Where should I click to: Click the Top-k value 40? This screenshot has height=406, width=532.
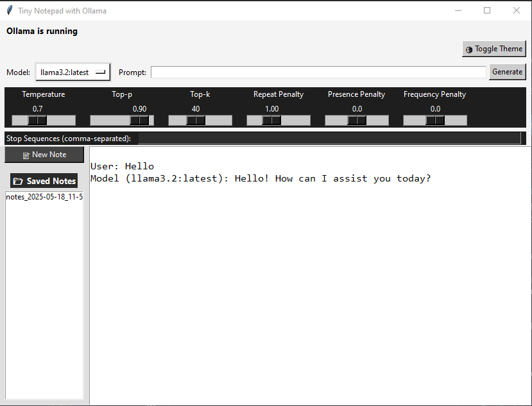pyautogui.click(x=196, y=109)
